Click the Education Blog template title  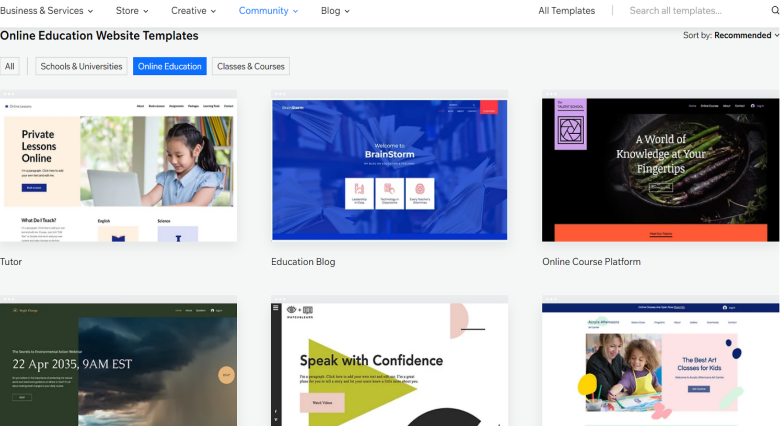point(303,262)
